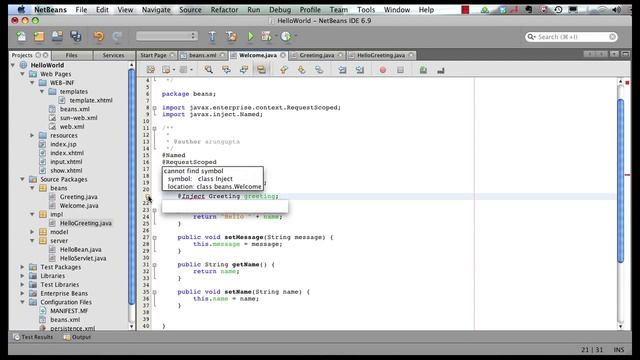Image resolution: width=640 pixels, height=360 pixels.
Task: Click the editor vertical scrollbar thumb
Action: click(621, 180)
